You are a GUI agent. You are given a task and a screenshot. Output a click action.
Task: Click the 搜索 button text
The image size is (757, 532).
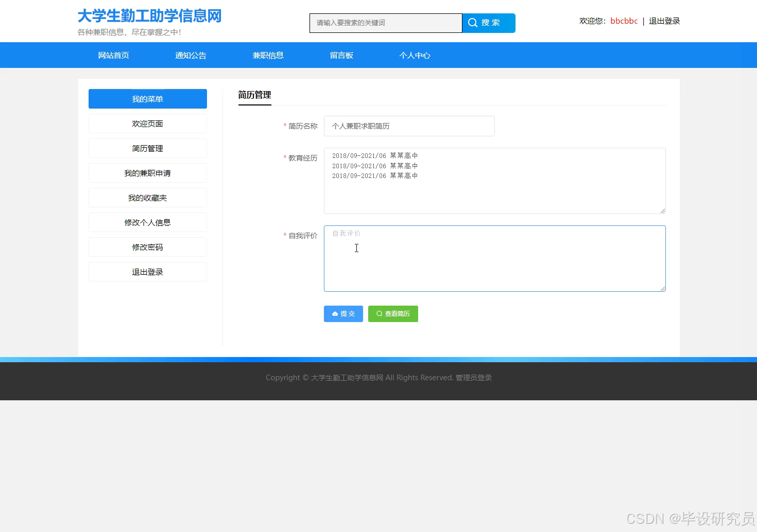tap(491, 23)
